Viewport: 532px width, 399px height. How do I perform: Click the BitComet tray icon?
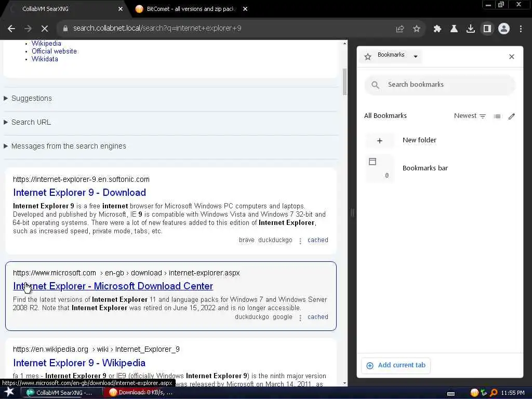pos(474,393)
